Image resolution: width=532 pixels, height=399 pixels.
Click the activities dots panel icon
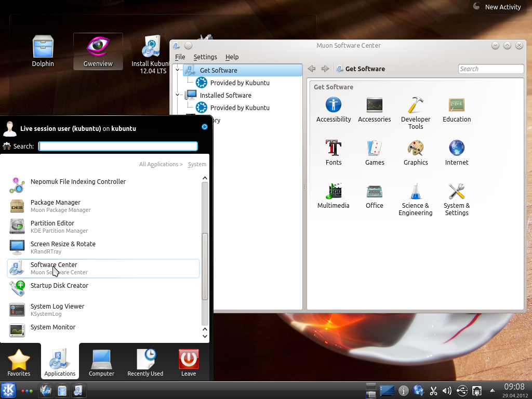(x=27, y=391)
